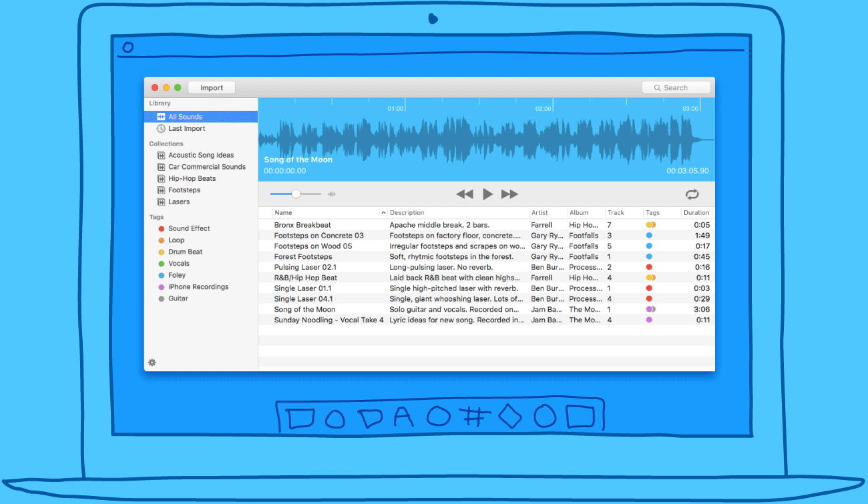Open Acoustic Song Ideas collection

pos(201,156)
